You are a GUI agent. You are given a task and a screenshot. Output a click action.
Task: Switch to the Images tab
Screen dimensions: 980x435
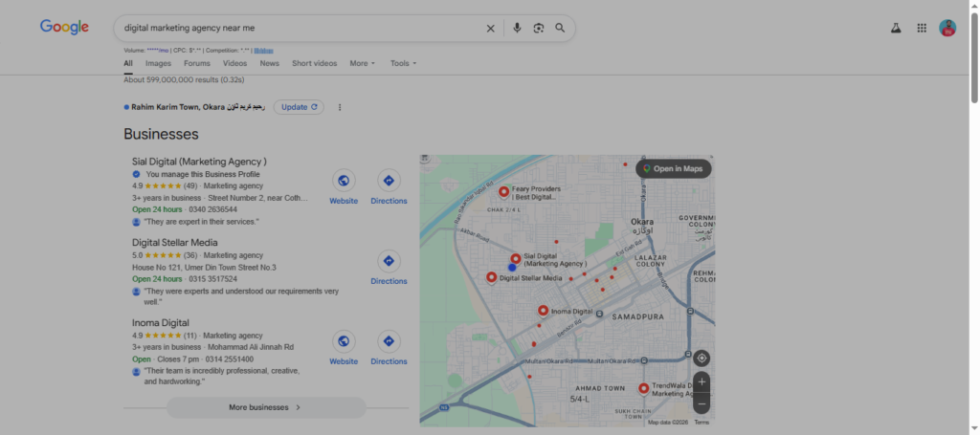(158, 63)
